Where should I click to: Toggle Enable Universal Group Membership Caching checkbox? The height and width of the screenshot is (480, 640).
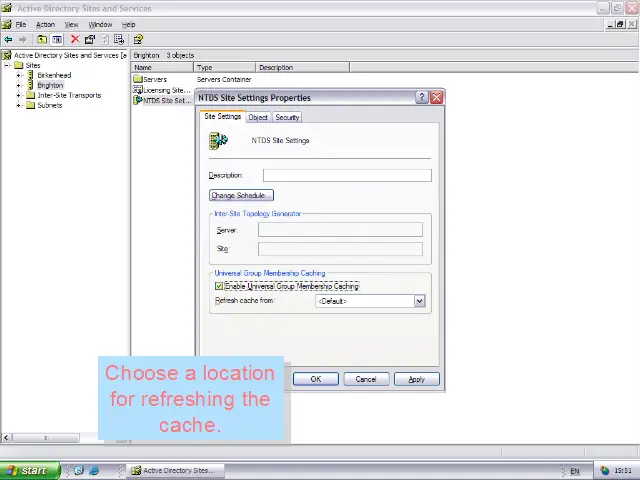tap(219, 286)
